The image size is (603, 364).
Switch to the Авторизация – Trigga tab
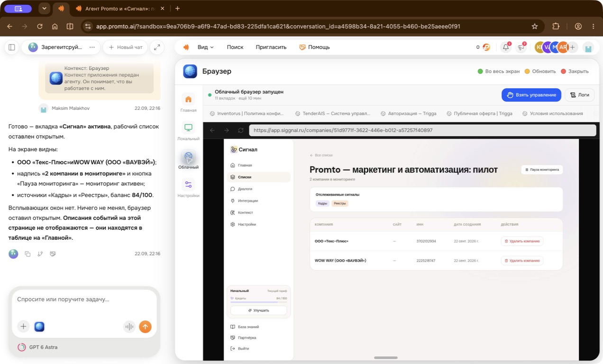point(408,113)
